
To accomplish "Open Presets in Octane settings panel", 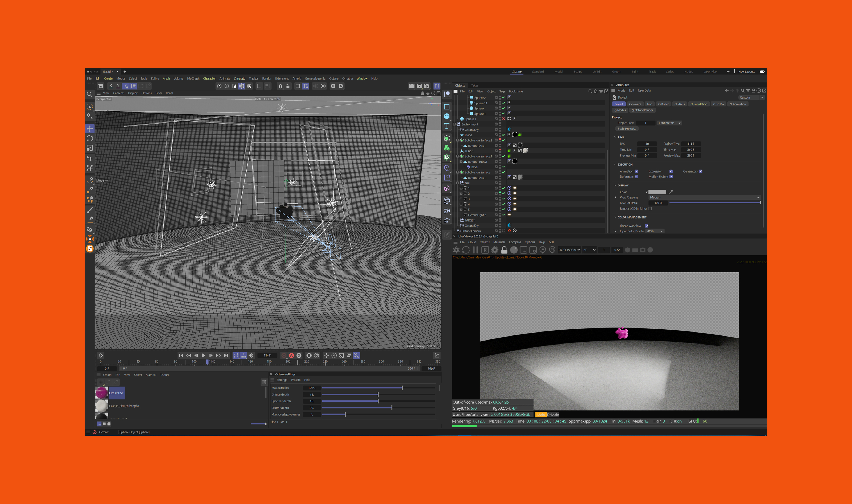I will [296, 380].
